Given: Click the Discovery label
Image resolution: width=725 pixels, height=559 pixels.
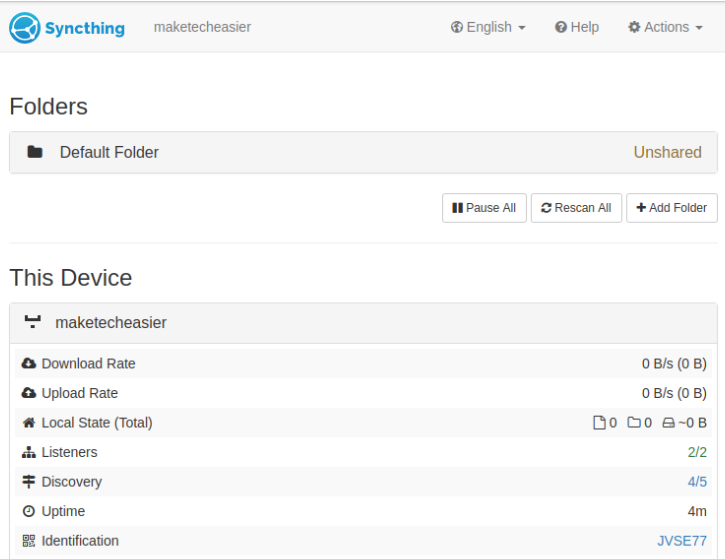Looking at the screenshot, I should coord(72,482).
